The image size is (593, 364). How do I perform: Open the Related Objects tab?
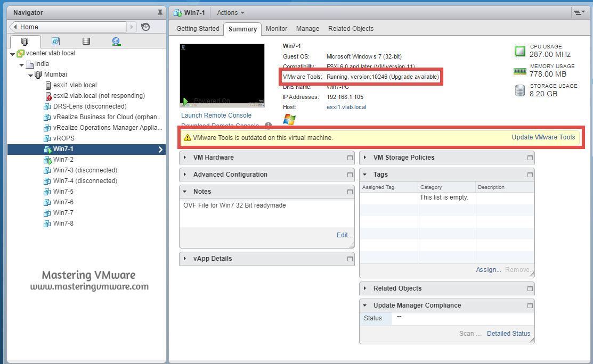(x=351, y=29)
